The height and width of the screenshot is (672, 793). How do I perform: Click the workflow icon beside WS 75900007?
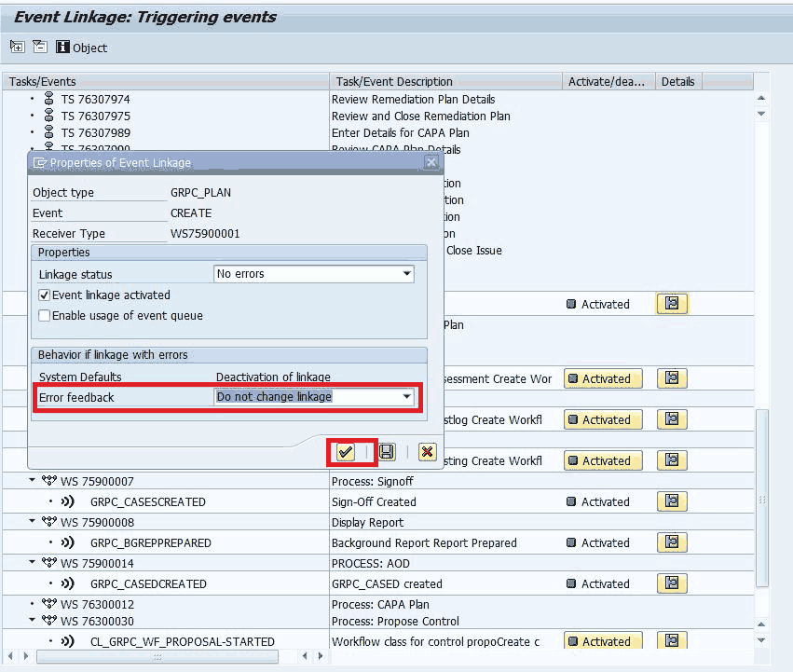click(x=49, y=480)
